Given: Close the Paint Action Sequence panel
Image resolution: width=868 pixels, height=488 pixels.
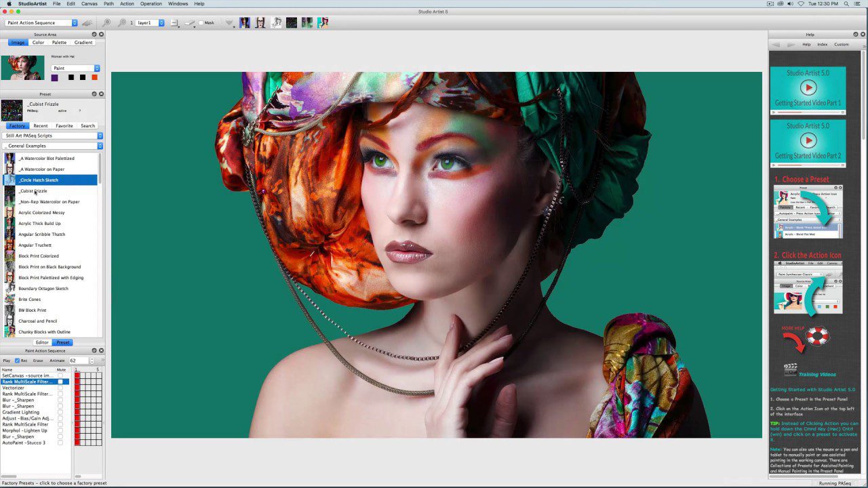Looking at the screenshot, I should tap(101, 351).
